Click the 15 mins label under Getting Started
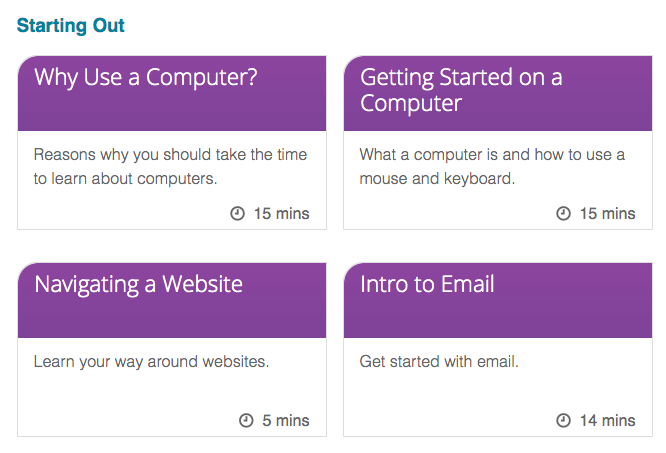Image resolution: width=666 pixels, height=453 pixels. coord(607,213)
